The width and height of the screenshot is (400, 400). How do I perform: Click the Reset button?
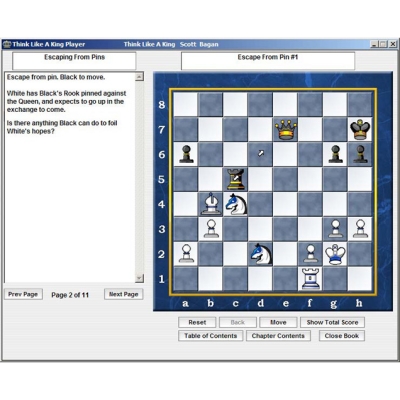coord(197,322)
